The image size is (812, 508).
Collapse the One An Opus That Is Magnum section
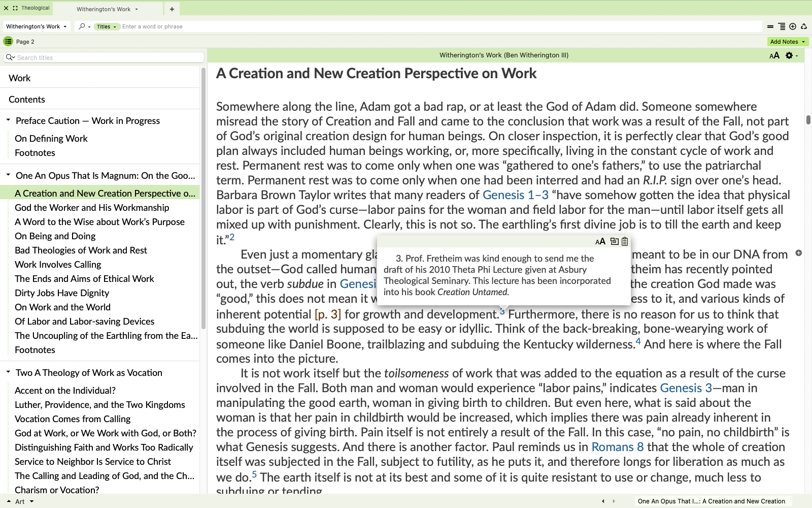point(8,175)
